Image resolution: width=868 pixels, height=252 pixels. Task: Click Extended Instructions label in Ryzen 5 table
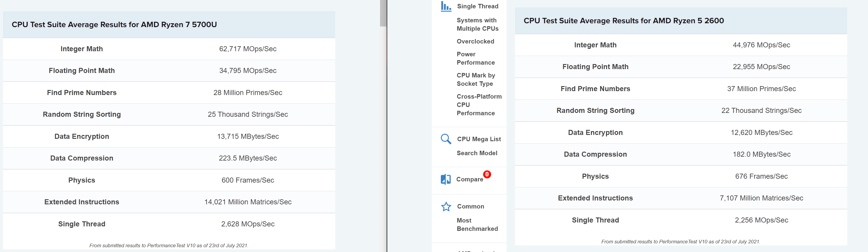595,198
